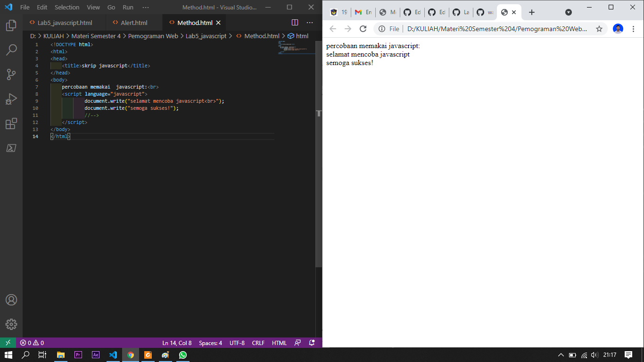Viewport: 644px width, 362px height.
Task: Open the Extensions view
Action: point(11,123)
